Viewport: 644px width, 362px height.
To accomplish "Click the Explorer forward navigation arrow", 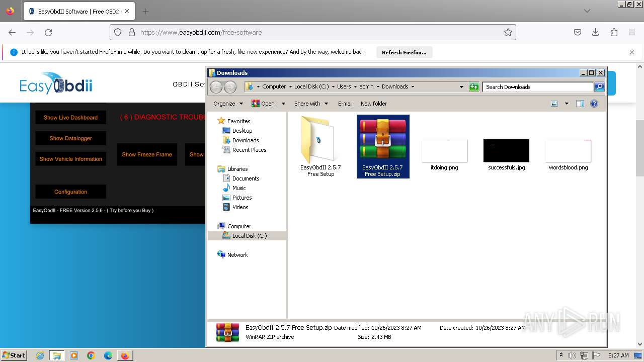I will [x=230, y=87].
